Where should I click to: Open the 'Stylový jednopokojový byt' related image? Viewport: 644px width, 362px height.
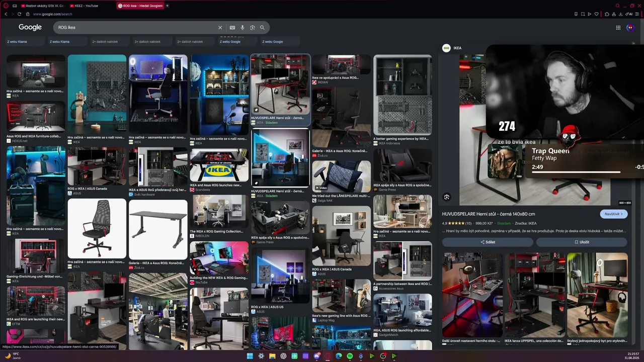click(597, 295)
